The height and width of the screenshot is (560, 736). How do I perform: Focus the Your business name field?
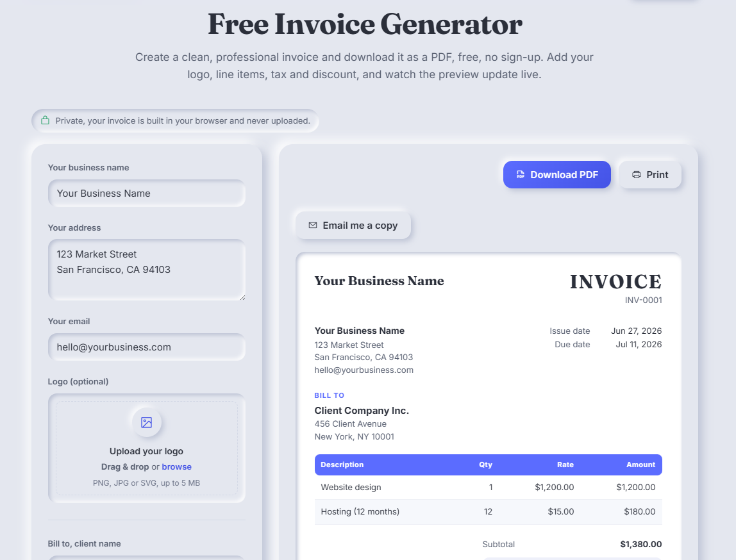tap(146, 194)
